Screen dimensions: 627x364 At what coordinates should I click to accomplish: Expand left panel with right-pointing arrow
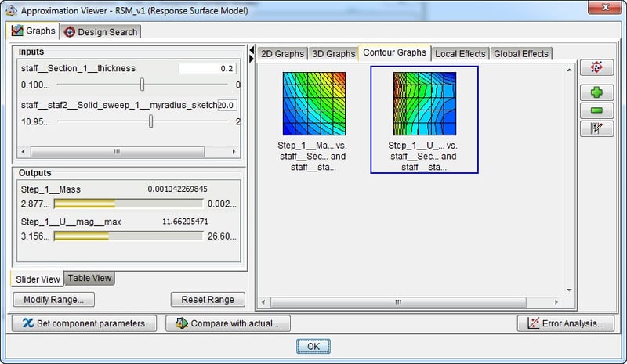coord(252,59)
